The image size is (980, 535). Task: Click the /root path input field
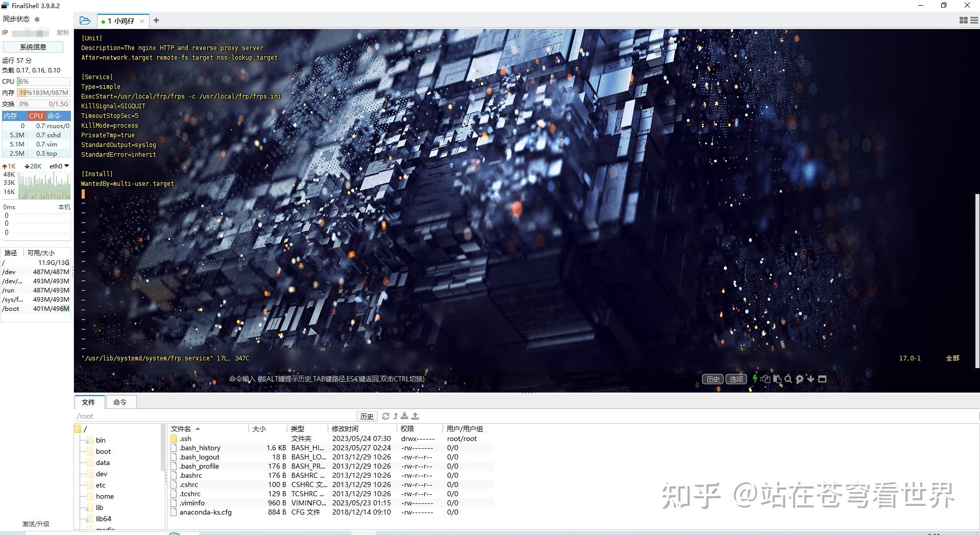215,416
